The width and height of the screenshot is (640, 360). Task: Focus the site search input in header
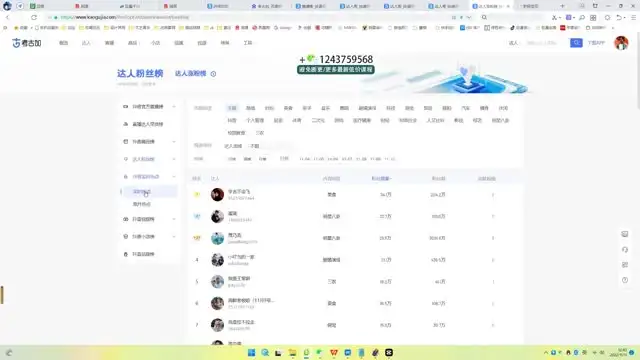pos(542,43)
